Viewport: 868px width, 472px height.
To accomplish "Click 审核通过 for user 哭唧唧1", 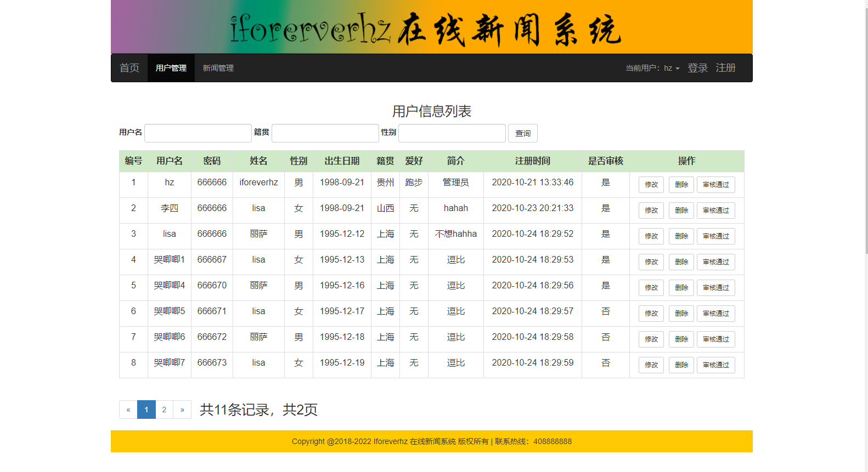I will point(716,262).
